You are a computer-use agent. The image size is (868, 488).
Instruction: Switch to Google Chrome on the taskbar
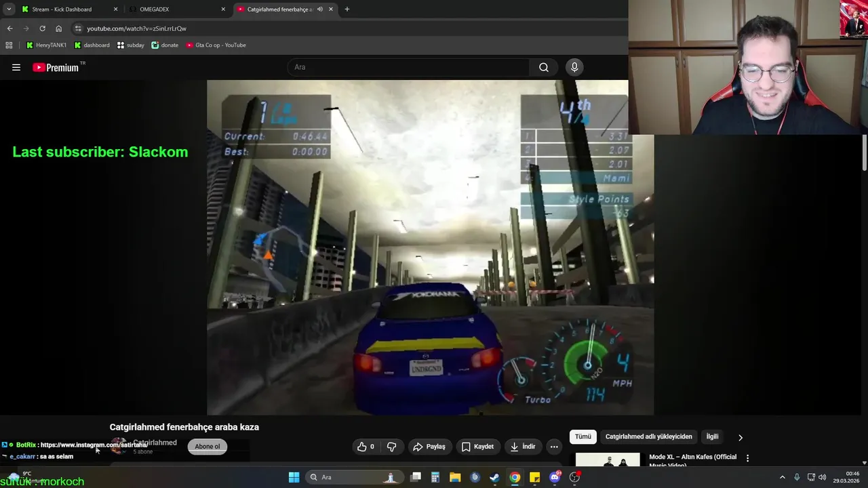[515, 477]
